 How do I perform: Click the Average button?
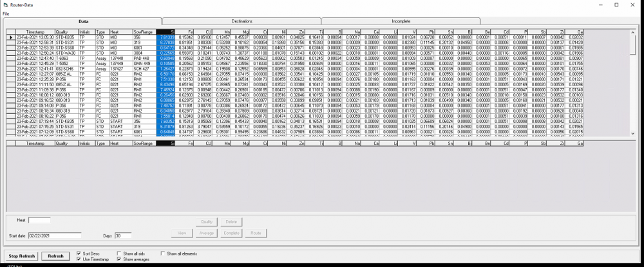[x=206, y=233]
